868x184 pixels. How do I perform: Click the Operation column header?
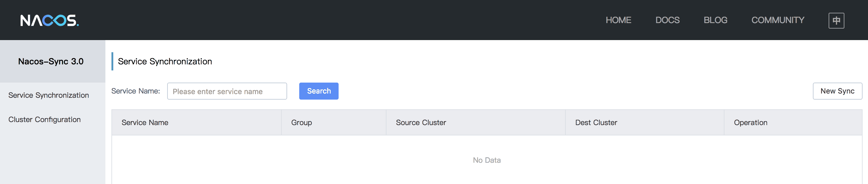(x=750, y=123)
